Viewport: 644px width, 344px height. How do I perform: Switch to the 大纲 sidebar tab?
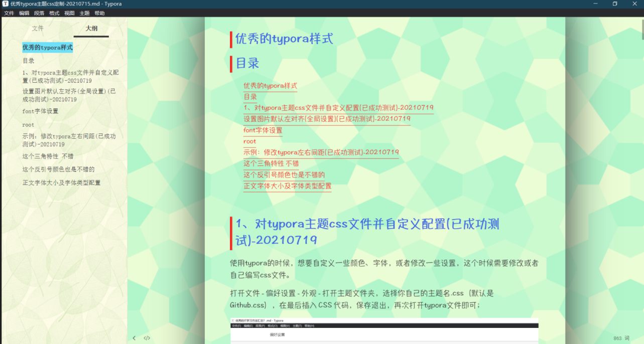tap(91, 29)
